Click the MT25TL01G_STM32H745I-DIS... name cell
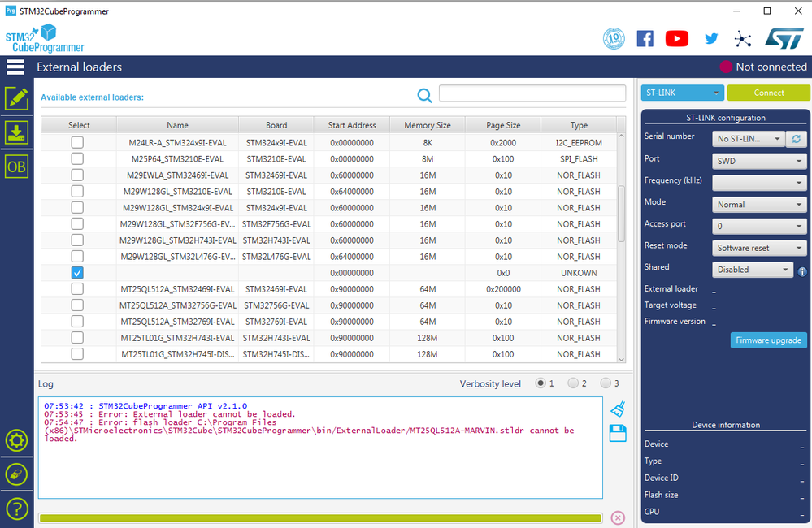 (x=178, y=354)
